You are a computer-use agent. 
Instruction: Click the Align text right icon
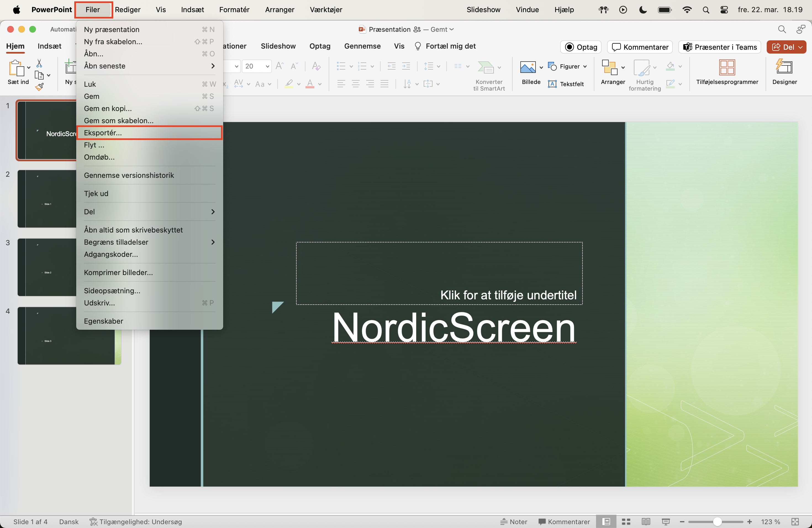(370, 84)
